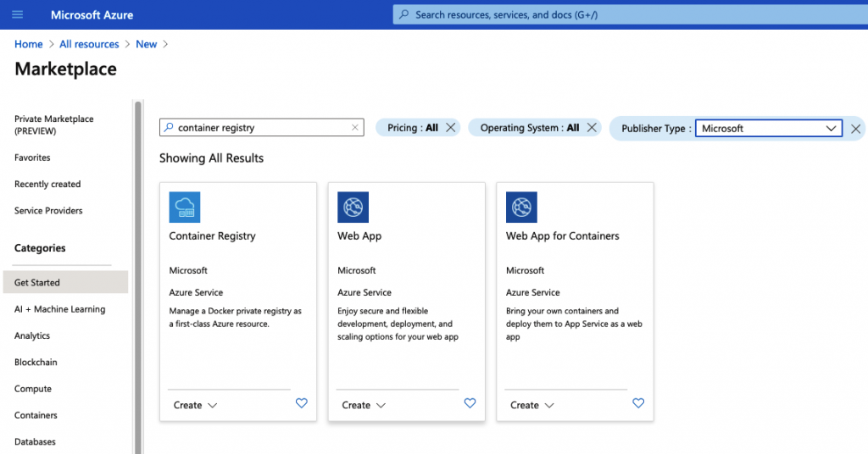
Task: Click the Web App for Containers icon
Action: pos(521,208)
